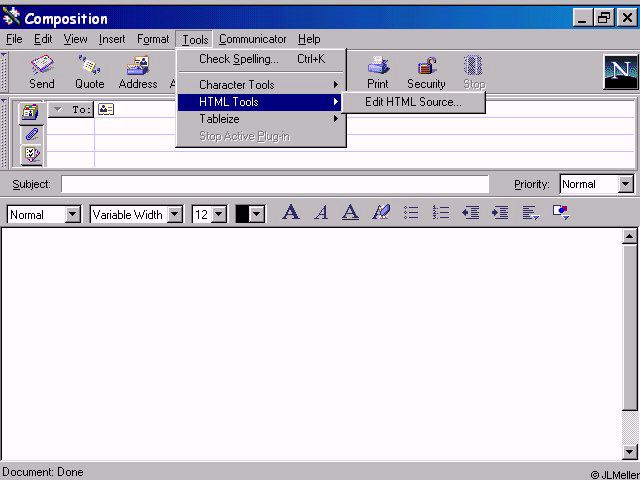Close the open Tools menu

coord(195,39)
